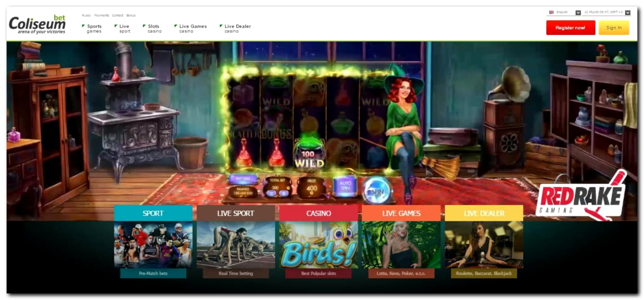Open the English language dropdown
Image resolution: width=644 pixels, height=300 pixels.
[564, 13]
